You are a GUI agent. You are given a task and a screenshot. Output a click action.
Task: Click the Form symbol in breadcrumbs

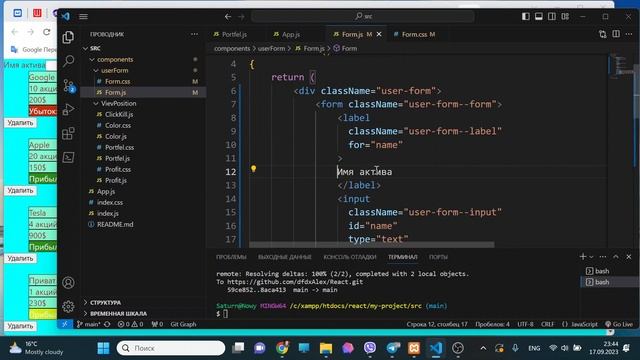345,48
